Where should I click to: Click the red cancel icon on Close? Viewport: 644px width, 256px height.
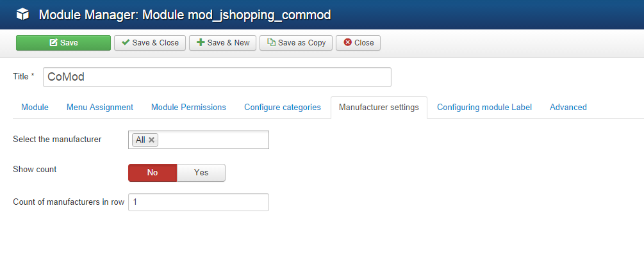(347, 43)
